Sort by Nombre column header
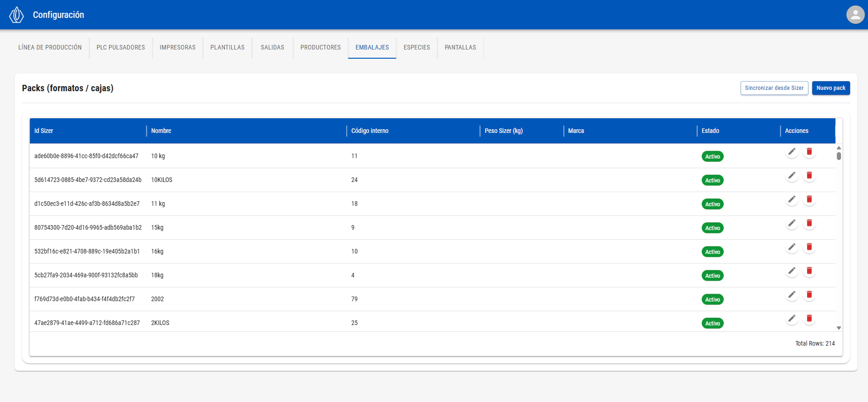The width and height of the screenshot is (868, 402). coord(246,131)
